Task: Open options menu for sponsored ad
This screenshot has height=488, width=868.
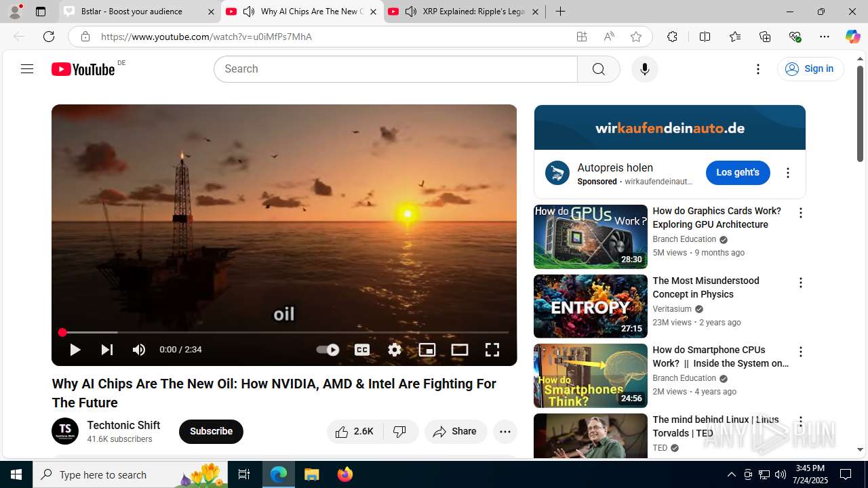Action: (788, 173)
